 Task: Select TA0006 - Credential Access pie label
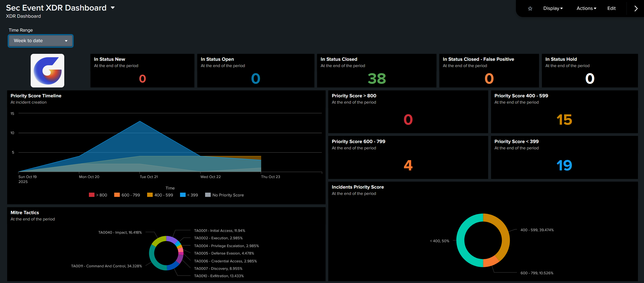(225, 261)
